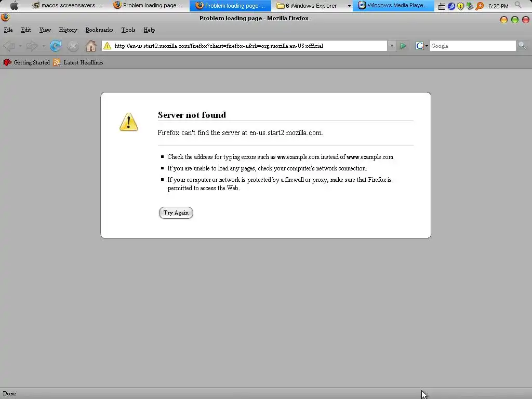
Task: Click the Google search engine icon
Action: coord(419,46)
